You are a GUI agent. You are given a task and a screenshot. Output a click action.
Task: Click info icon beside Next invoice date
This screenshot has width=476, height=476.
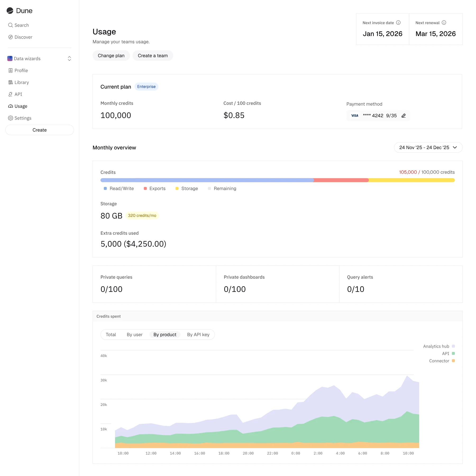pyautogui.click(x=398, y=23)
